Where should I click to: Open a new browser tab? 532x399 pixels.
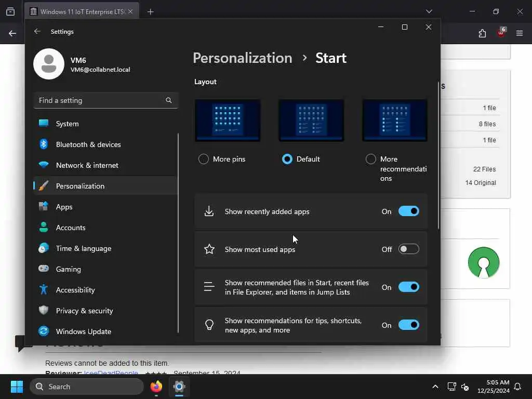[x=150, y=12]
